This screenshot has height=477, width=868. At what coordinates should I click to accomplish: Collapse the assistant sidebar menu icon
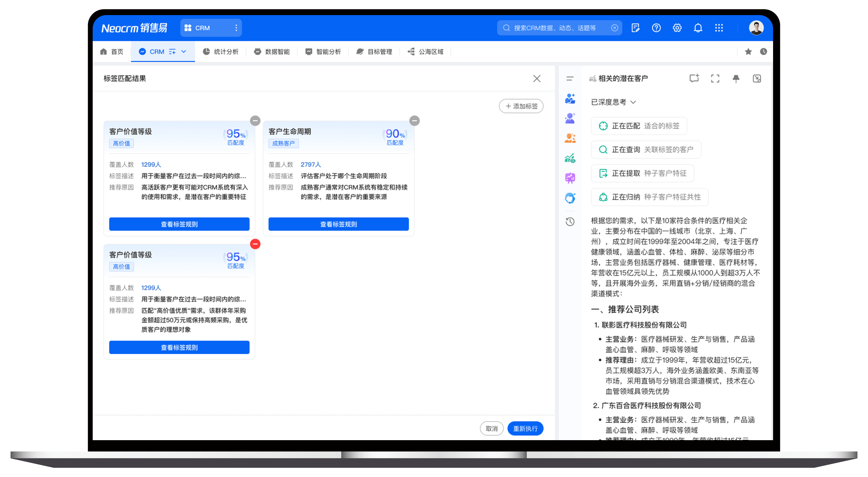point(570,78)
